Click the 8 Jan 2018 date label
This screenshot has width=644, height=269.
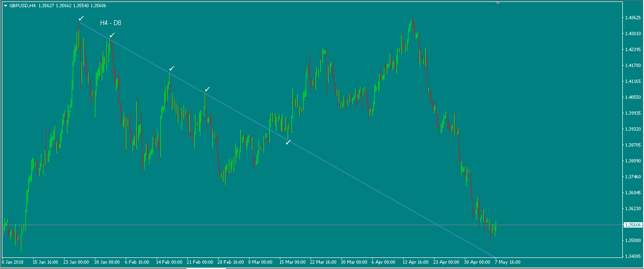pyautogui.click(x=13, y=262)
